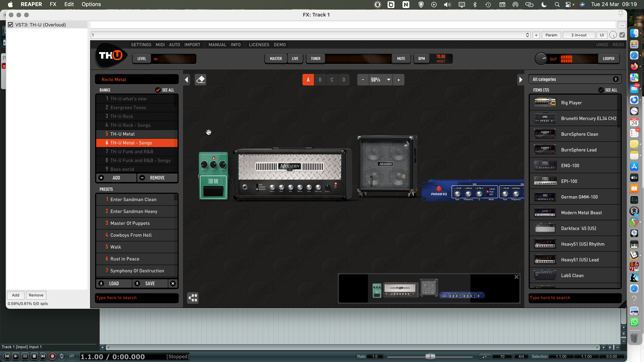Image resolution: width=644 pixels, height=362 pixels.
Task: Click the eraser clear-rig icon
Action: pyautogui.click(x=200, y=80)
